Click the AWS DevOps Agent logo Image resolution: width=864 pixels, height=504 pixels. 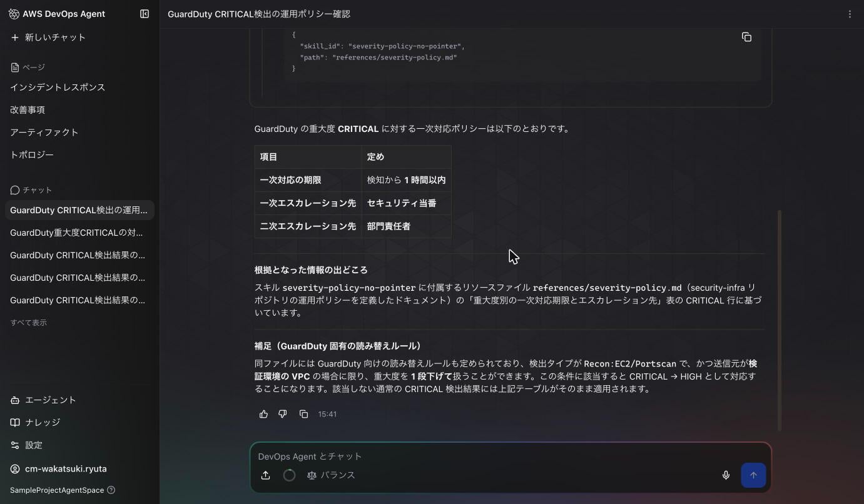point(14,14)
